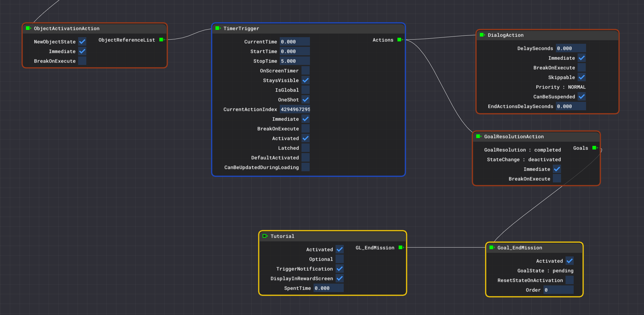Enable the OnScreenTimer checkbox
This screenshot has width=644, height=315.
coord(305,71)
